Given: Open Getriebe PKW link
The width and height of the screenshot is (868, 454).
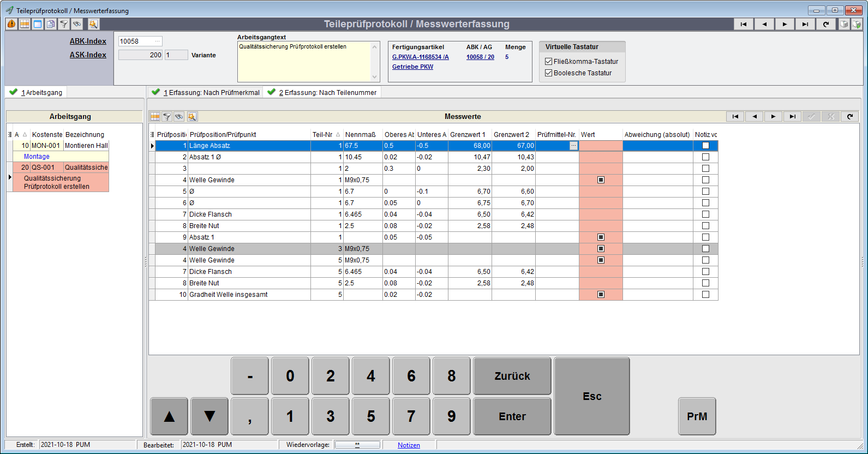Looking at the screenshot, I should [x=412, y=67].
